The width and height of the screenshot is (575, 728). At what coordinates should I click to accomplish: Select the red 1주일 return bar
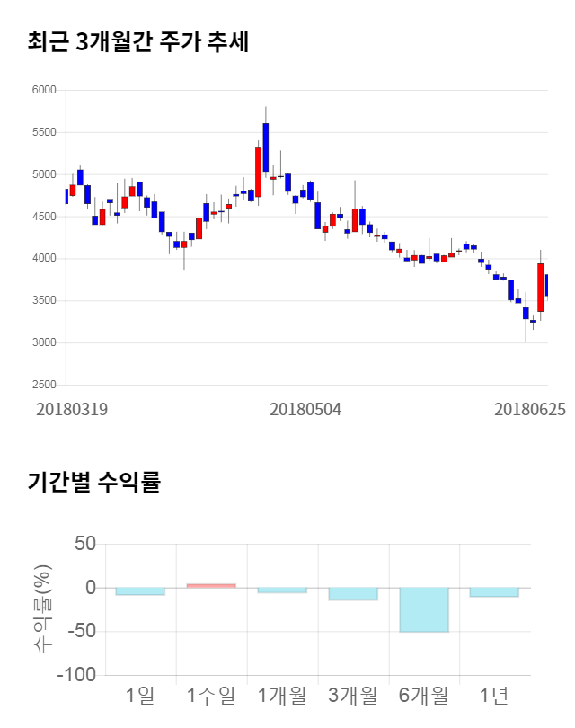click(x=211, y=585)
